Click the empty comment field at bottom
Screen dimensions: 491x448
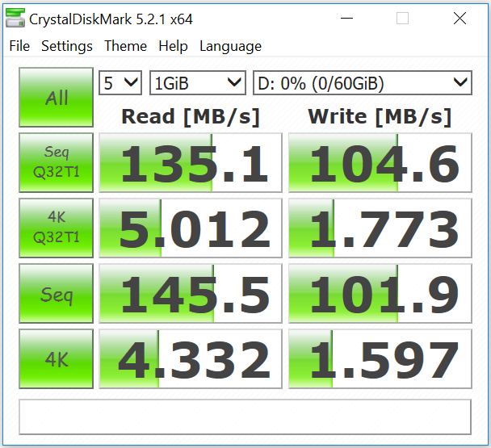point(245,416)
